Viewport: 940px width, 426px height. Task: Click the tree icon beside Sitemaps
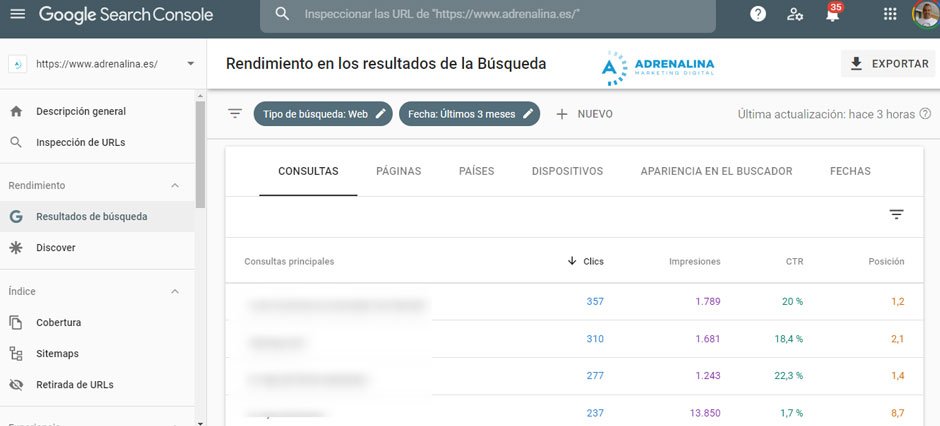point(16,354)
